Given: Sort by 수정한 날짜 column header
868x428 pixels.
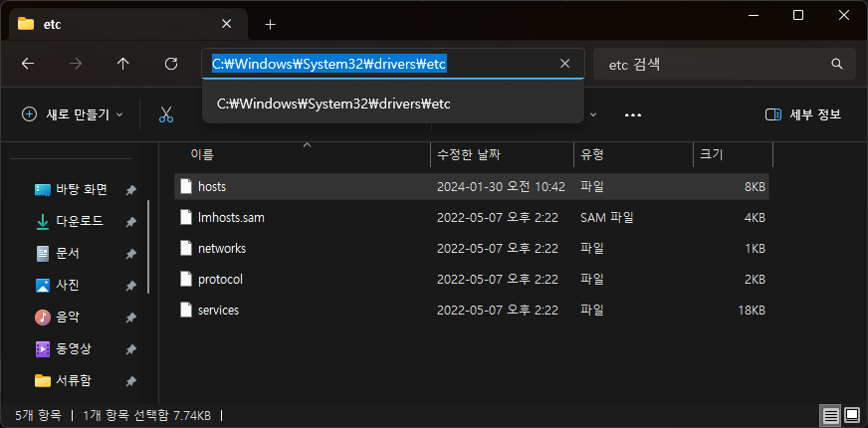Looking at the screenshot, I should (502, 154).
